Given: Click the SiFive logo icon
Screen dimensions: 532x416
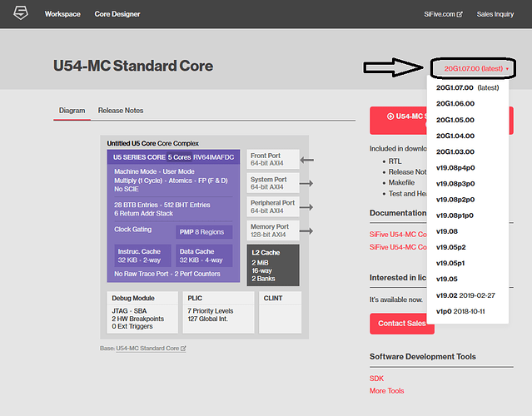Looking at the screenshot, I should tap(21, 13).
